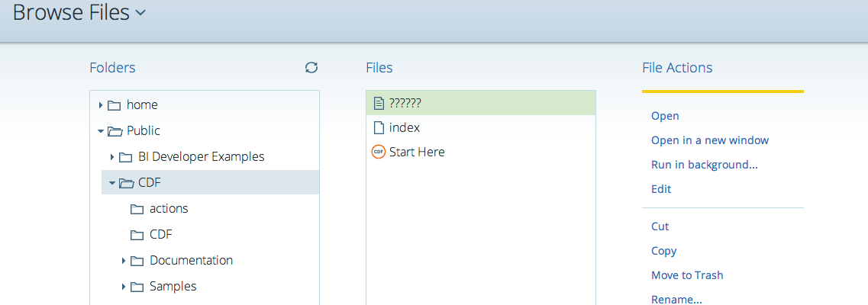
Task: Select the actions folder label
Action: coord(169,209)
